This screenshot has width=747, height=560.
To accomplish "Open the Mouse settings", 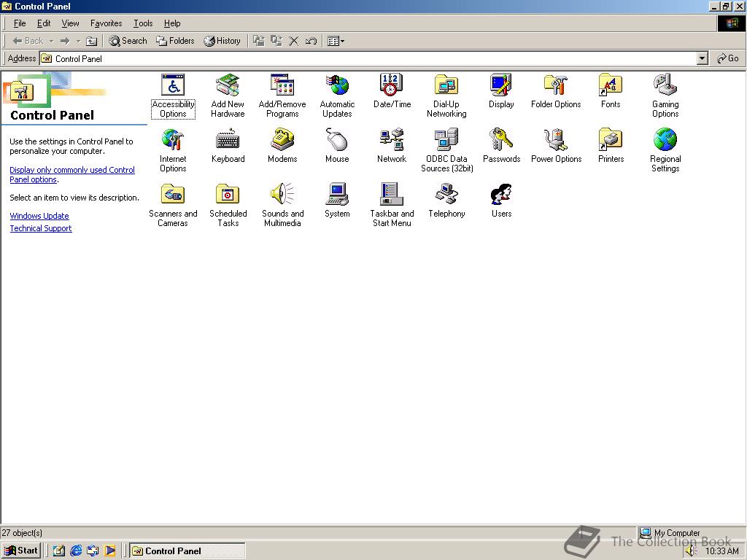I will 337,139.
